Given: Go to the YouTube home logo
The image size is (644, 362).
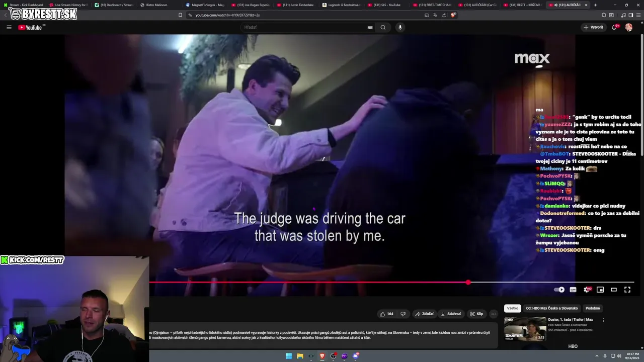Looking at the screenshot, I should click(x=30, y=27).
